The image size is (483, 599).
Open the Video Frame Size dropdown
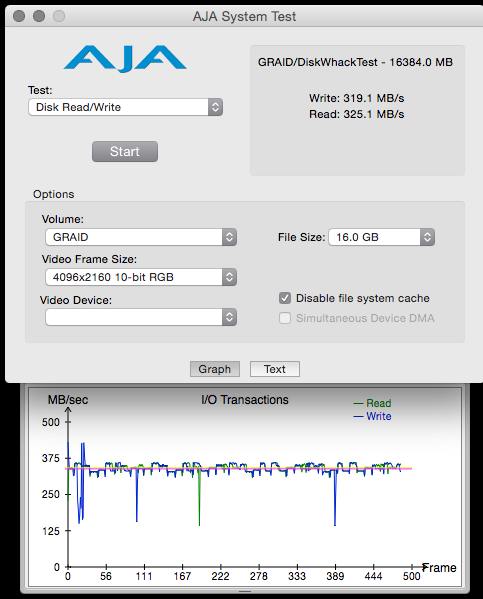(141, 277)
